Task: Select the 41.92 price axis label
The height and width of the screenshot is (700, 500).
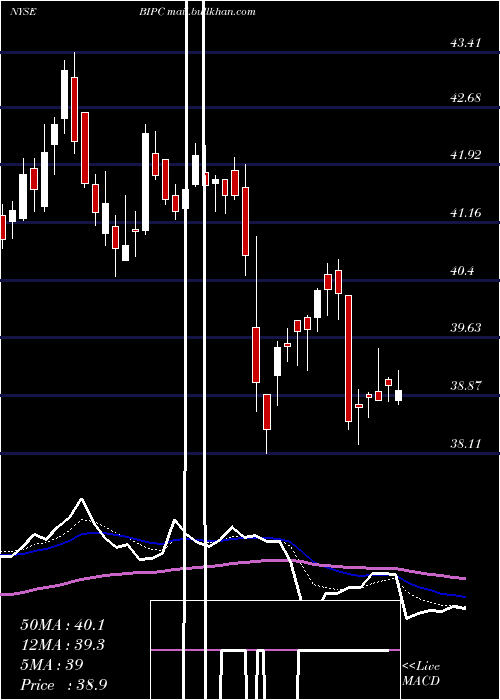Action: [x=466, y=155]
